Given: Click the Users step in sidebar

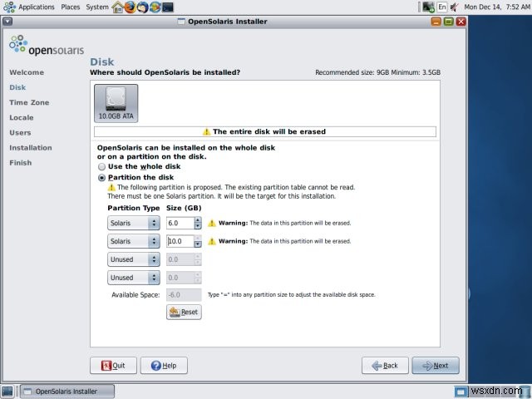Looking at the screenshot, I should point(20,133).
